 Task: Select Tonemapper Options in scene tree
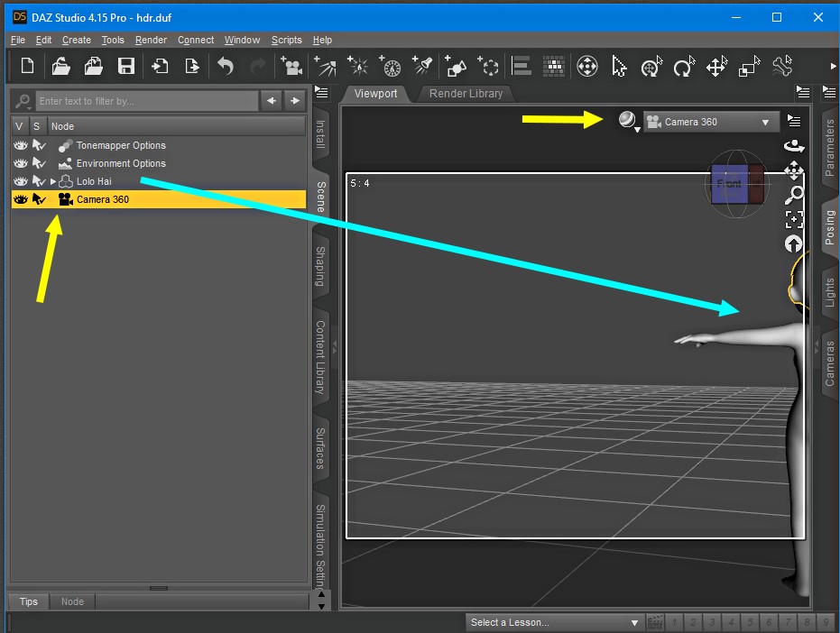click(x=121, y=145)
